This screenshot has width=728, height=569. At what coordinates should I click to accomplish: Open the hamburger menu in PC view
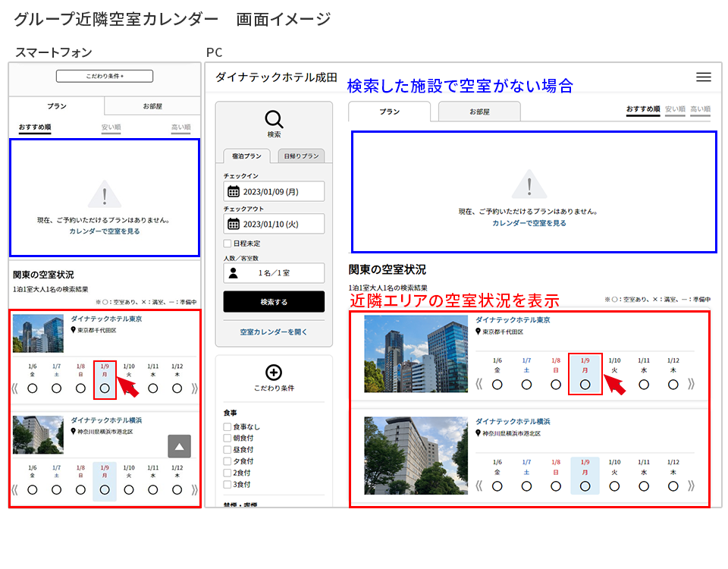[704, 77]
